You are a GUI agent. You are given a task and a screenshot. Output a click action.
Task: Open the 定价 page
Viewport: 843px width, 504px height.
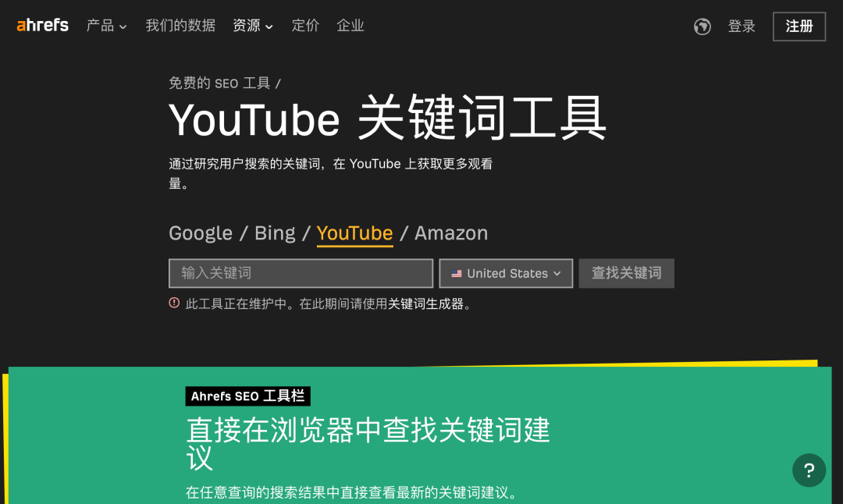click(305, 25)
